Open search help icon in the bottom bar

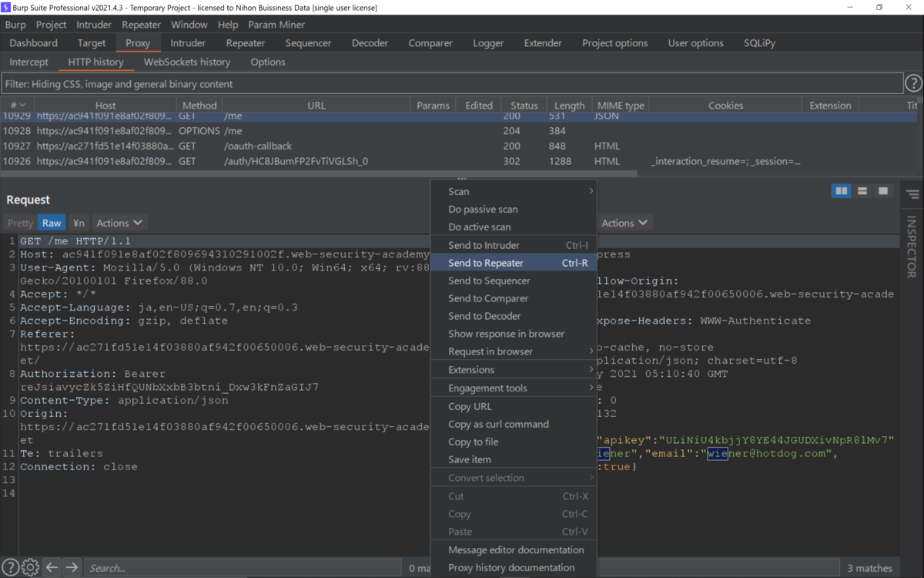pos(11,568)
